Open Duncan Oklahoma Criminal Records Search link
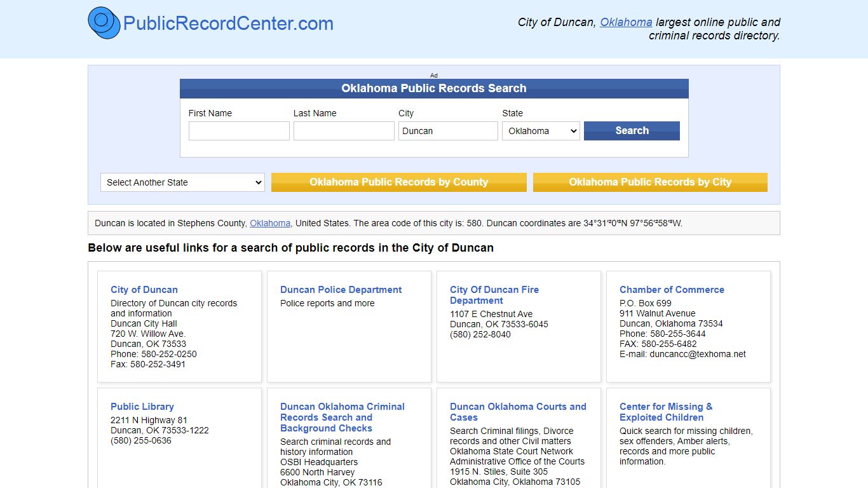This screenshot has width=868, height=488. 342,417
